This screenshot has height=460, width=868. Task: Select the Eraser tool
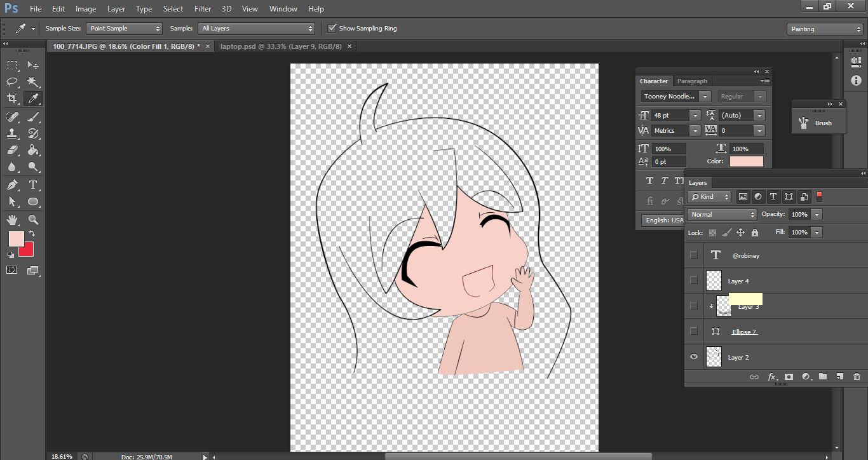point(12,151)
